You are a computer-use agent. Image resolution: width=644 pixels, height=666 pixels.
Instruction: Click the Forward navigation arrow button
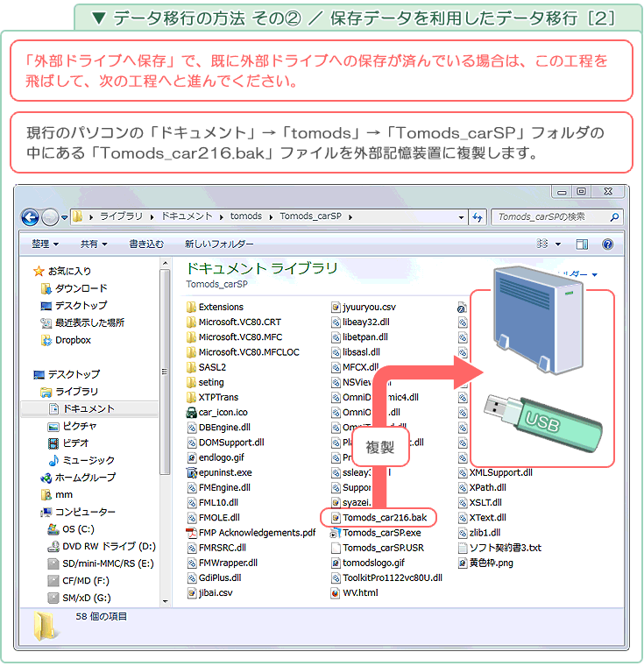pos(50,218)
